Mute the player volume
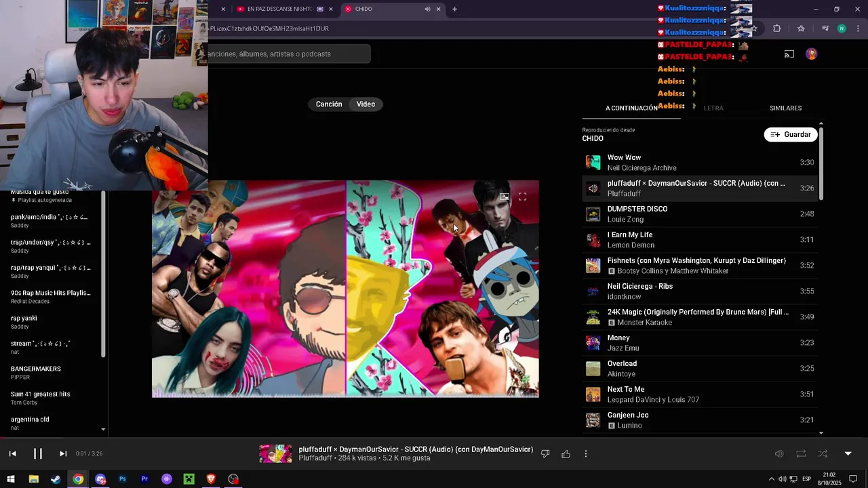868x488 pixels. [x=779, y=453]
